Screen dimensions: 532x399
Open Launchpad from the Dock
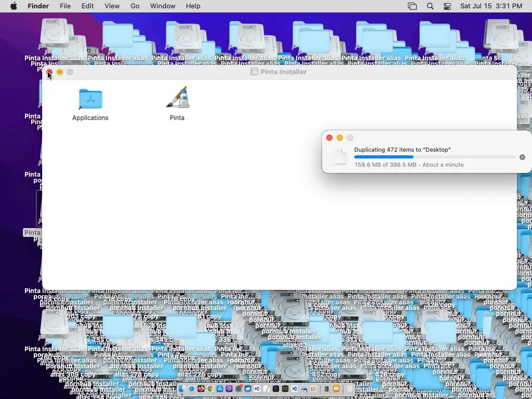(x=313, y=389)
